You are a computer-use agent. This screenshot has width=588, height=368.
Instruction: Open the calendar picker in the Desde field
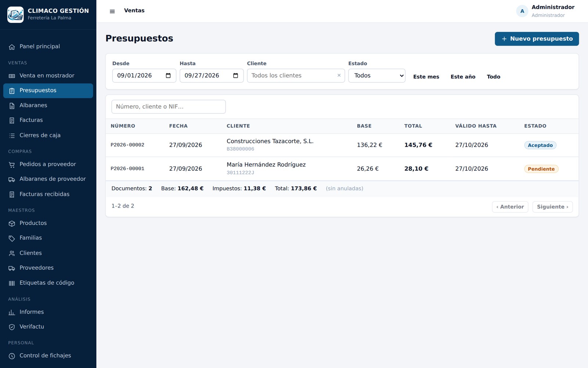(x=168, y=76)
